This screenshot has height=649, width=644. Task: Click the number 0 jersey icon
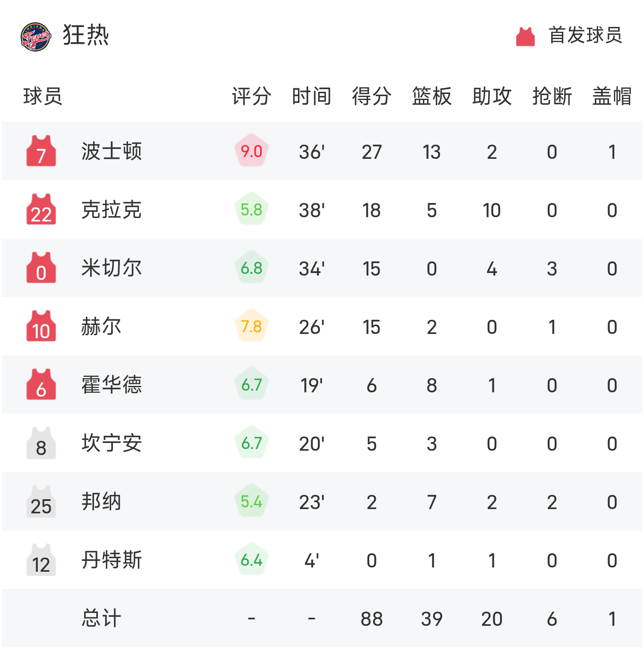coord(41,268)
